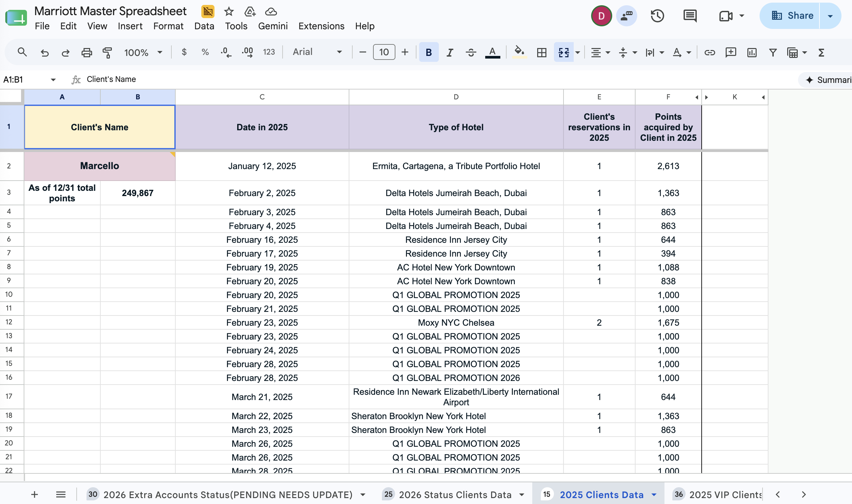Click the Insert comment icon
The height and width of the screenshot is (504, 852).
coord(730,52)
